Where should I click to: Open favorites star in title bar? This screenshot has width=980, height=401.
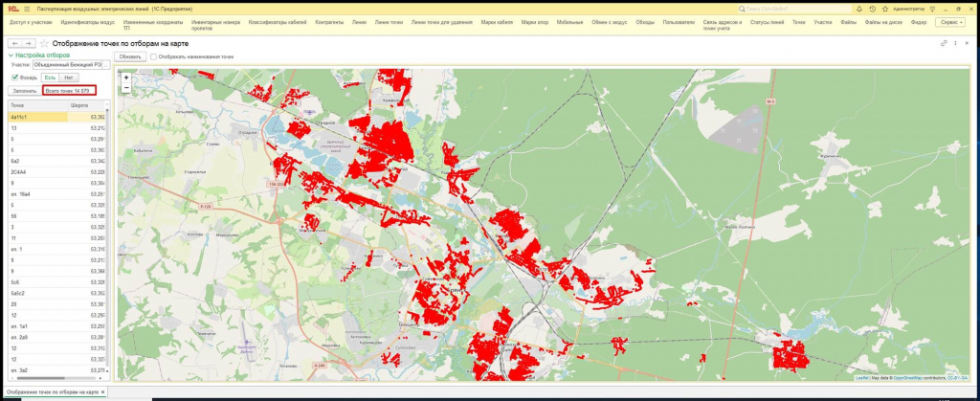(x=884, y=8)
